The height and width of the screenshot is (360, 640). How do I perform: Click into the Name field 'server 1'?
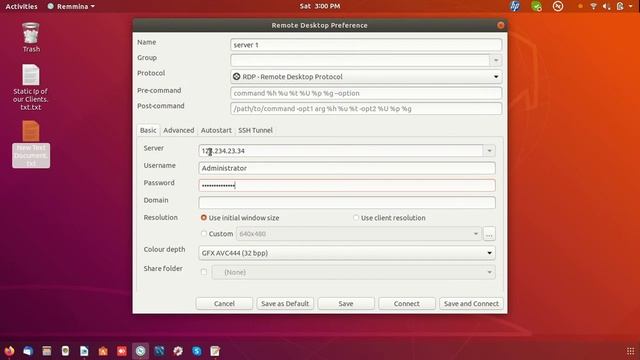pos(366,45)
